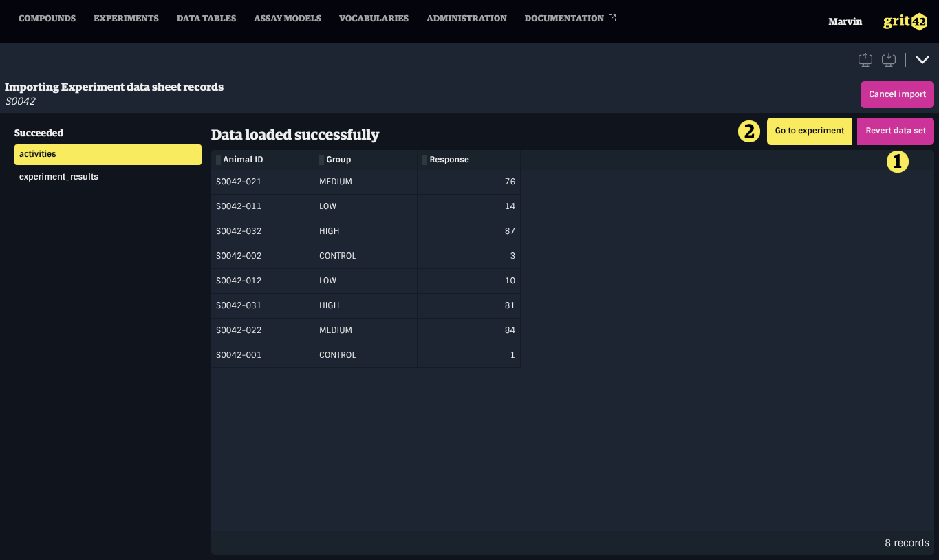
Task: Click the HIGH cell in row S0042-032
Action: tap(366, 231)
